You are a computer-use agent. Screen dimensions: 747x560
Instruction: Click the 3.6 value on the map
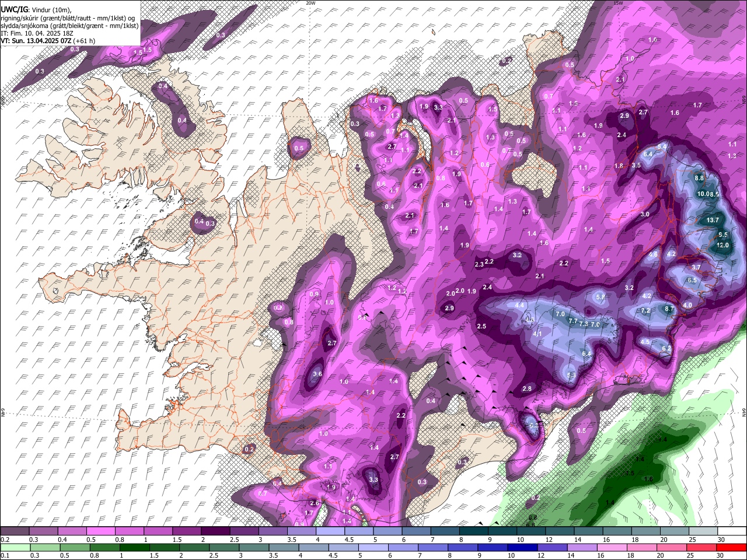coord(317,374)
